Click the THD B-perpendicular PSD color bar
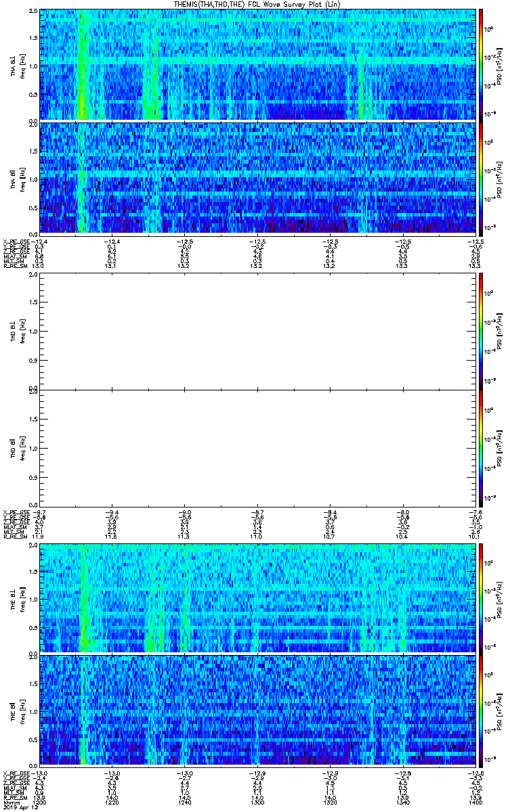Image resolution: width=508 pixels, height=812 pixels. [x=482, y=331]
